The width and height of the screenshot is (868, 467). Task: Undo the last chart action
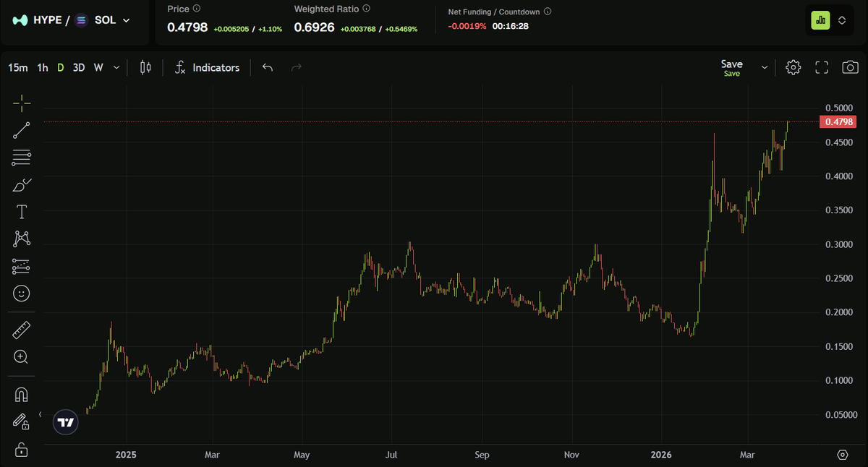pyautogui.click(x=268, y=67)
